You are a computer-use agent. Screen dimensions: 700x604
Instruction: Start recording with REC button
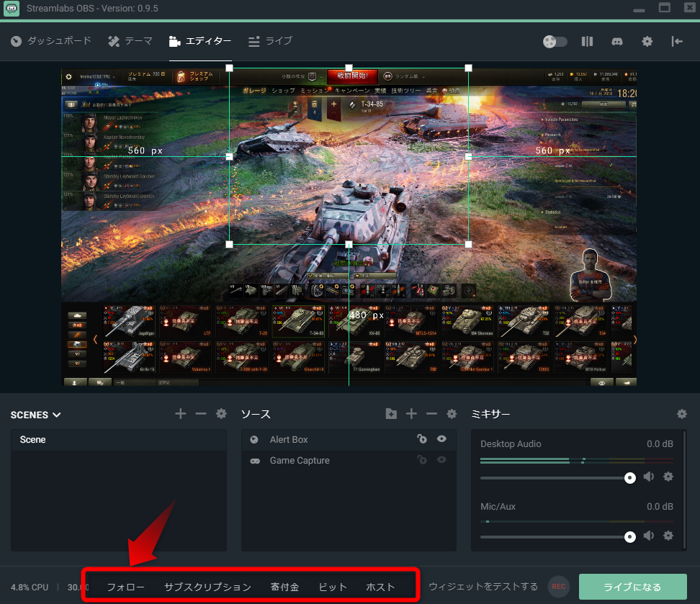coord(558,587)
